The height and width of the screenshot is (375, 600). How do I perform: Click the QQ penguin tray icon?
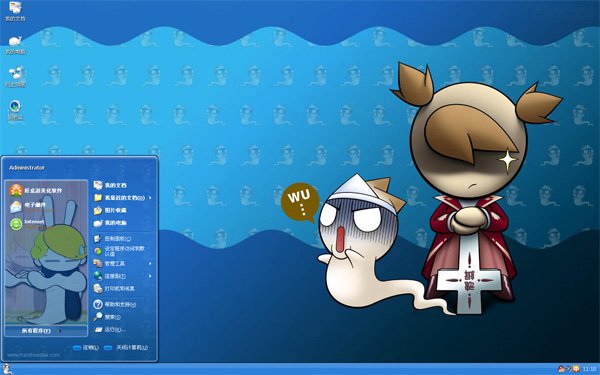pyautogui.click(x=561, y=369)
